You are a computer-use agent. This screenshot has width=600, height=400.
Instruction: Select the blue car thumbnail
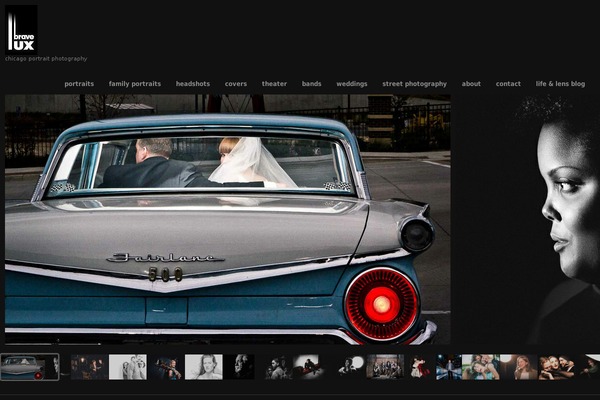coord(30,367)
